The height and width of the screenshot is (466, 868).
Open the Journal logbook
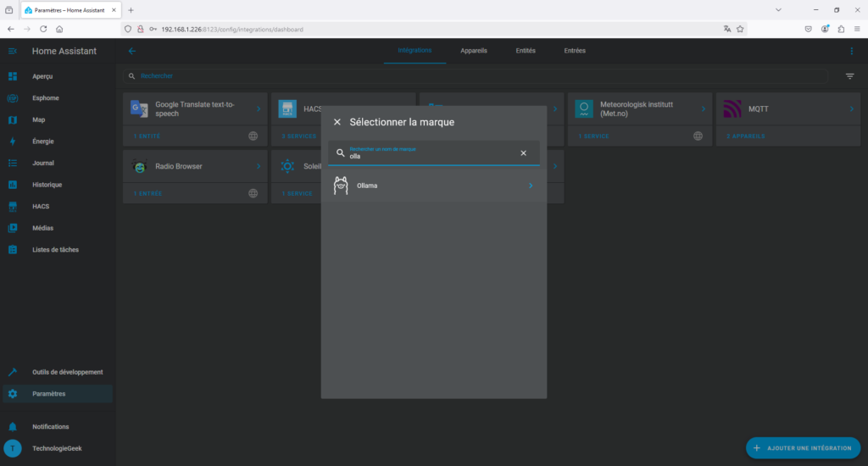42,163
